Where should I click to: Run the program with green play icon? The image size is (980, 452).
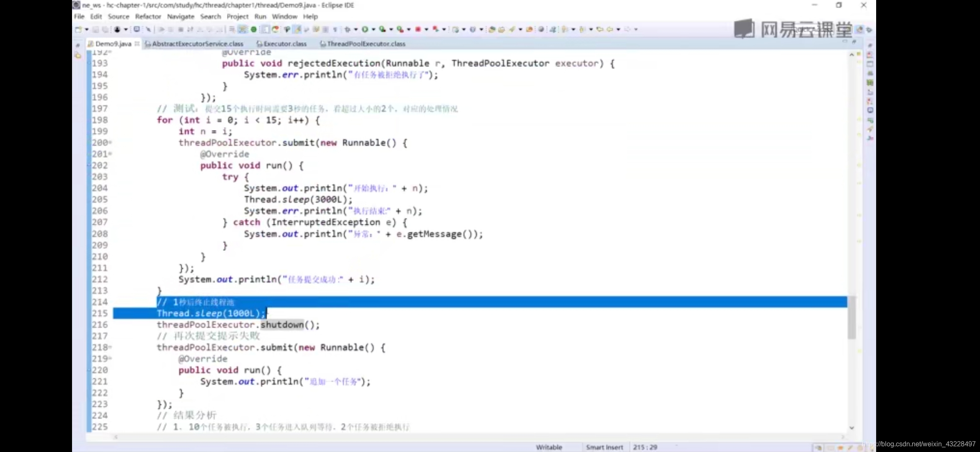pos(365,29)
